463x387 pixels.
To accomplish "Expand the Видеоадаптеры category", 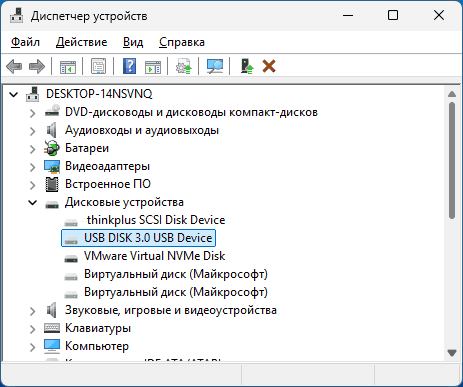I will 32,167.
